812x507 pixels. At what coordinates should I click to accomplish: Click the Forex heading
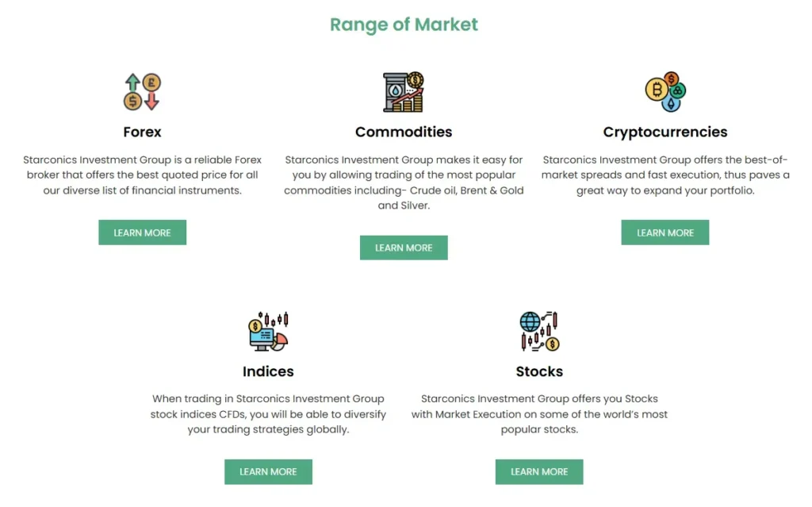142,132
